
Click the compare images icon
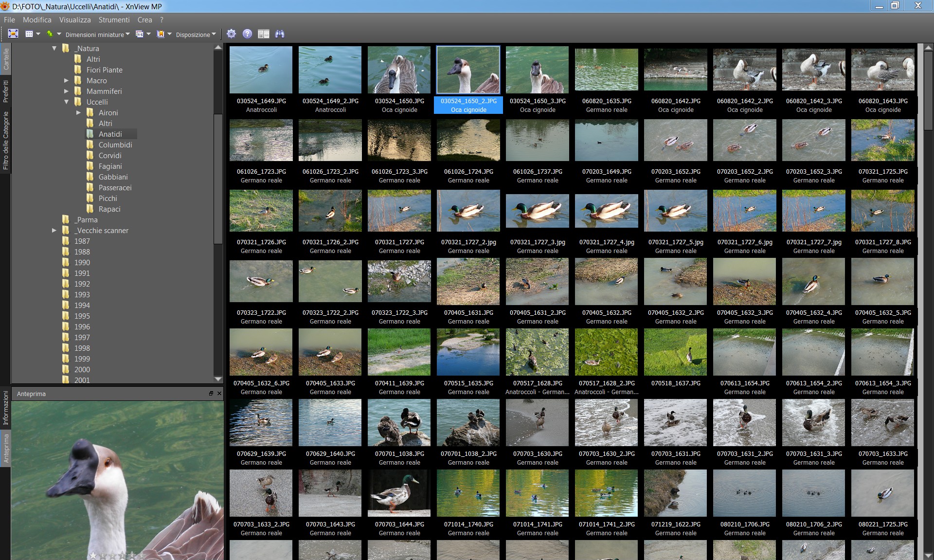click(264, 34)
